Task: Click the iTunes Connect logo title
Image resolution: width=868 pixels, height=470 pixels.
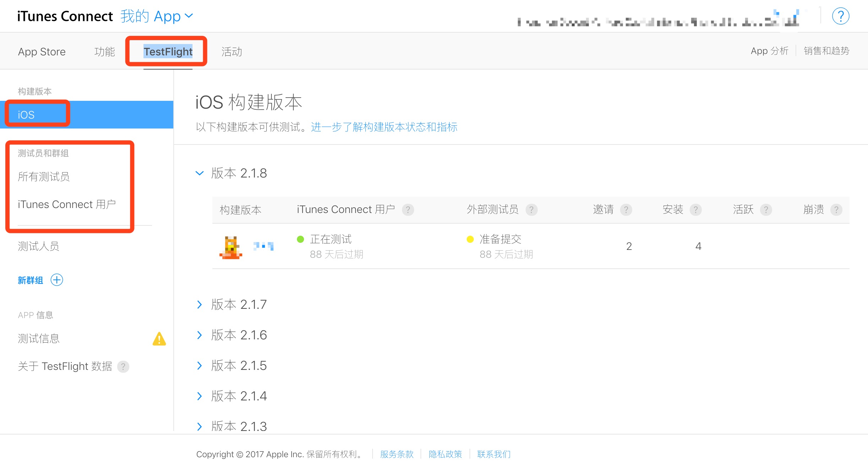Action: 65,16
